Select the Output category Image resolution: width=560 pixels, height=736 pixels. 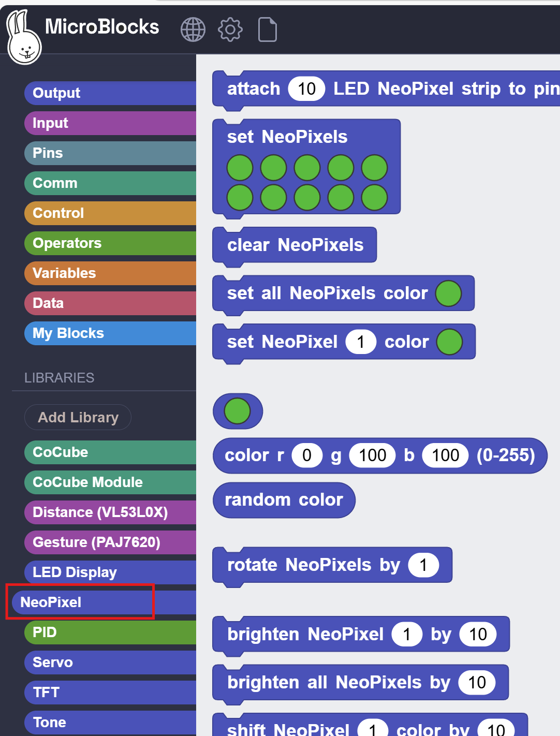coord(110,93)
